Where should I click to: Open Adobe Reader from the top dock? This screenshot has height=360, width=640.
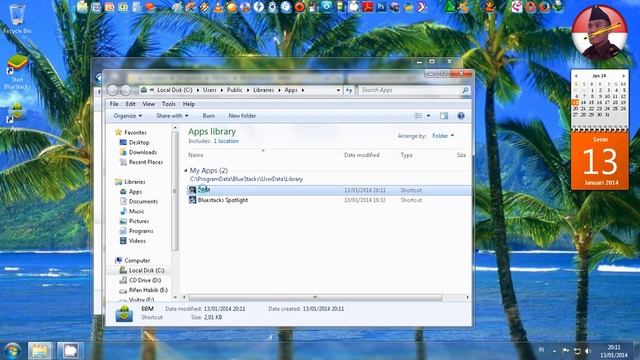[368, 7]
